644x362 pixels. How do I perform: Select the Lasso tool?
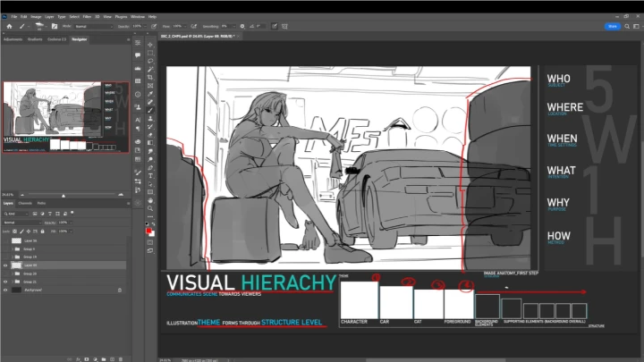150,61
